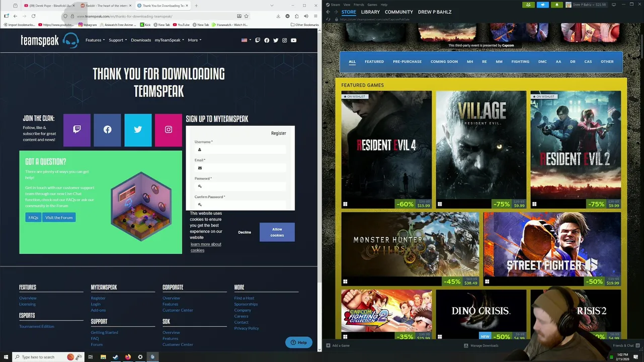Image resolution: width=644 pixels, height=362 pixels.
Task: Open the Twitter icon in TeamSpeak header
Action: pyautogui.click(x=276, y=40)
